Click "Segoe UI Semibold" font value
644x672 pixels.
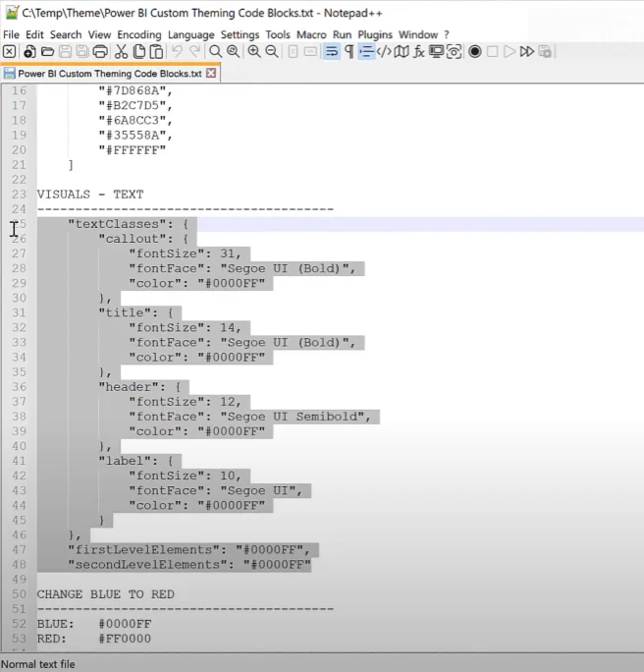pyautogui.click(x=292, y=417)
